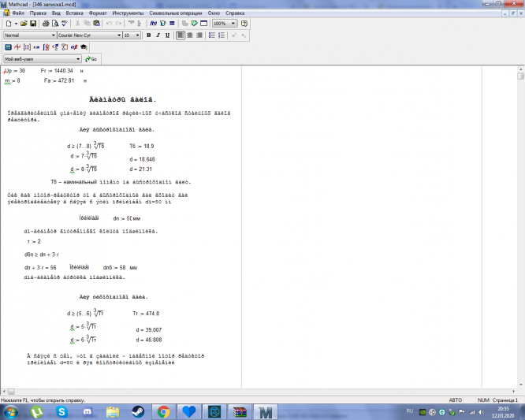Open the Правка menu

pyautogui.click(x=38, y=13)
